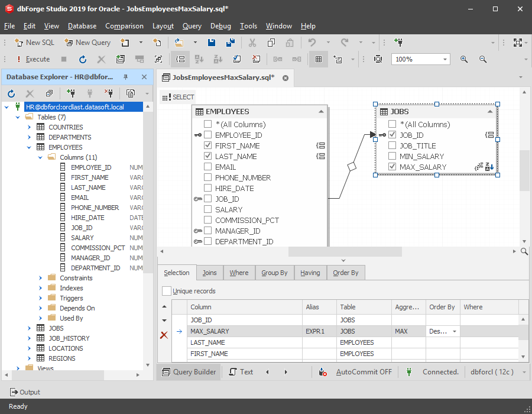
Task: Expand the Constraints folder
Action: point(40,278)
